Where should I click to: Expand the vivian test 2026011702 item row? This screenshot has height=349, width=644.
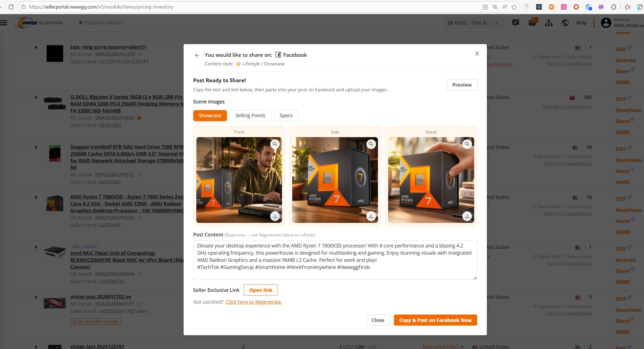click(36, 297)
